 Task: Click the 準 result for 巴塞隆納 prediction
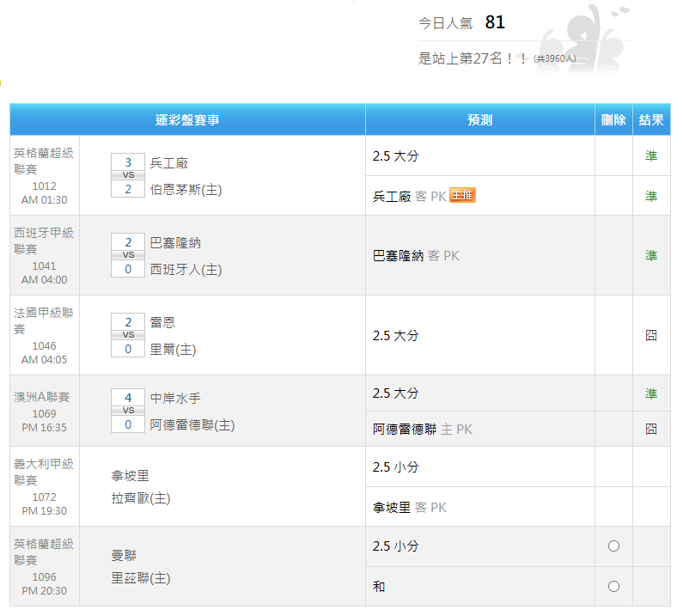coord(651,255)
